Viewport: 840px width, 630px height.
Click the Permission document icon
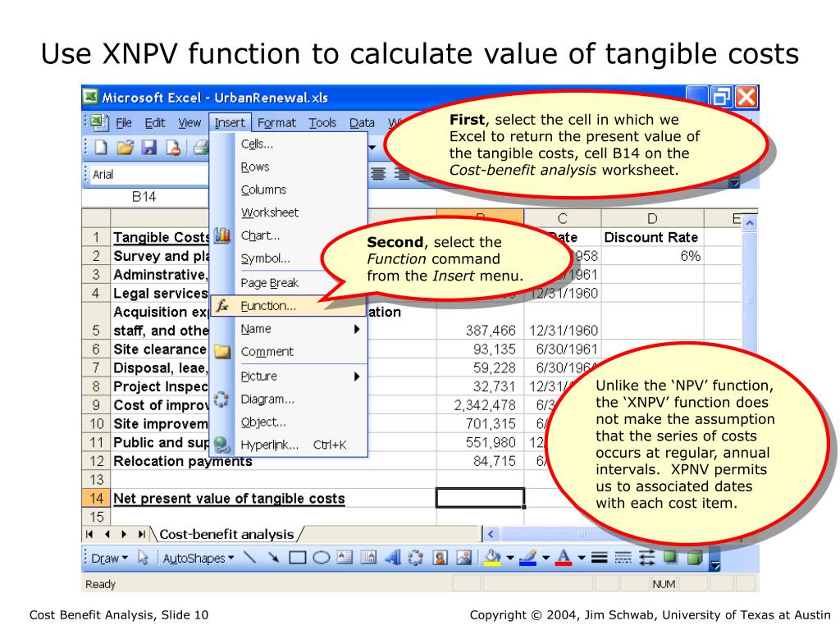[172, 147]
